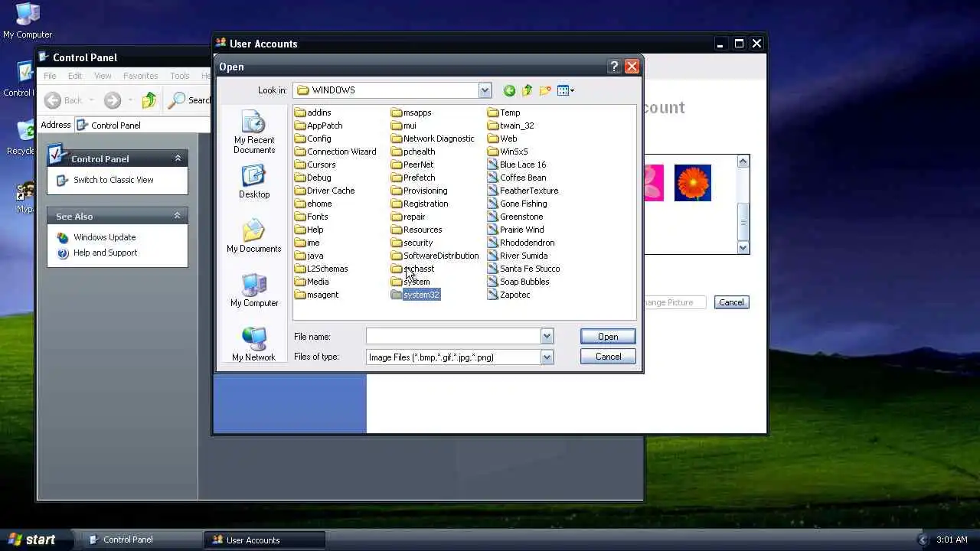
Task: Open My Computer desktop icon
Action: (x=28, y=21)
